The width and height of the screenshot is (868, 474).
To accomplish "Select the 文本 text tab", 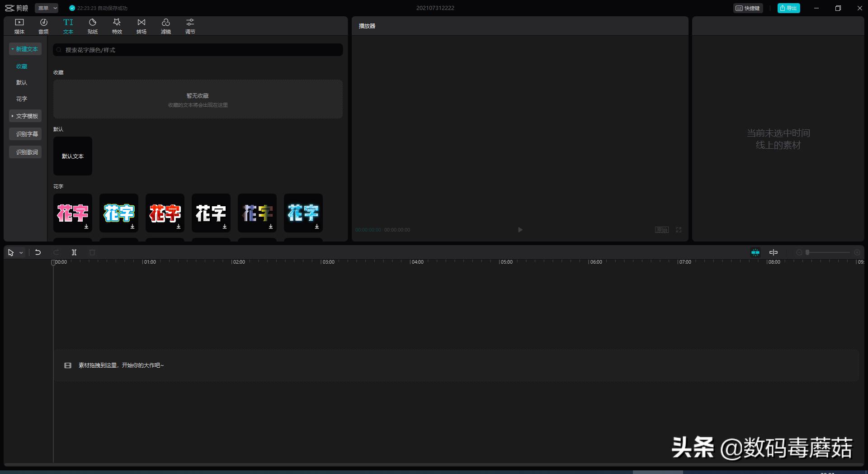I will [68, 26].
